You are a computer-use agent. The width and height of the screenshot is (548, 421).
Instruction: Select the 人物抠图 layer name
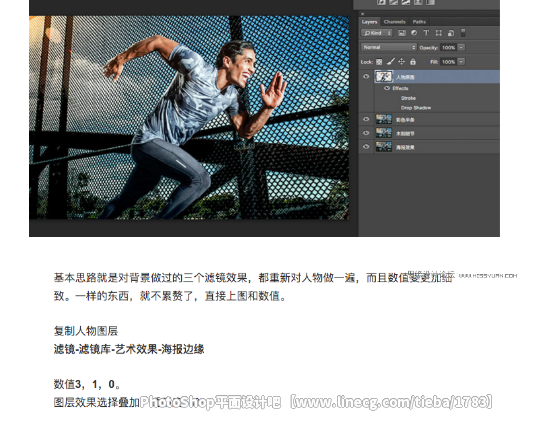point(405,77)
